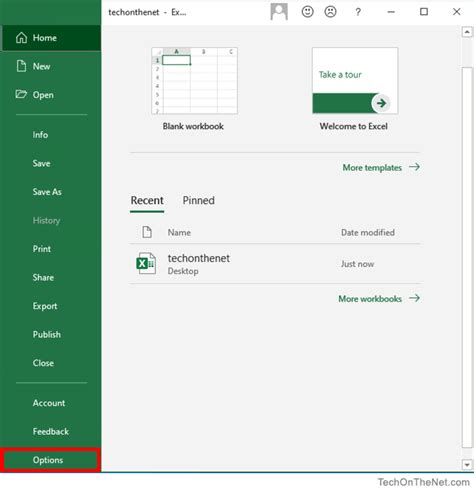Click the Desktop location text
The width and height of the screenshot is (474, 491).
(x=183, y=271)
